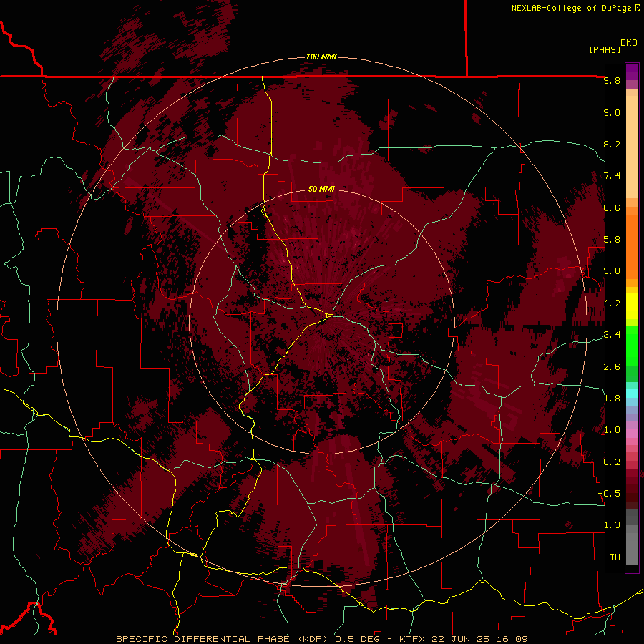644x644 pixels.
Task: Click the 7.4 legend value
Action: [612, 176]
